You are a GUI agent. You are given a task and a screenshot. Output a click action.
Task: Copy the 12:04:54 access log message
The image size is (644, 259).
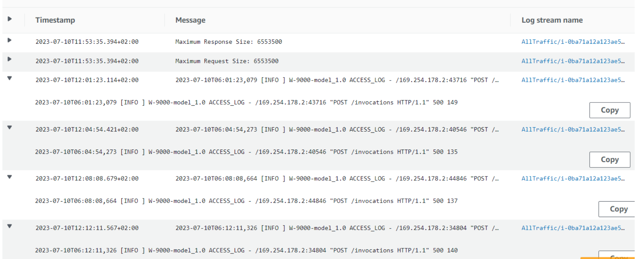click(x=610, y=159)
